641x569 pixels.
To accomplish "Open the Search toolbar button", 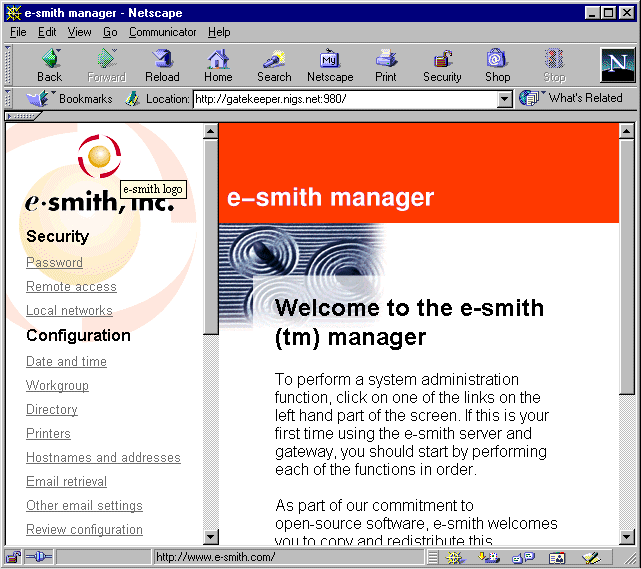I will (x=274, y=65).
